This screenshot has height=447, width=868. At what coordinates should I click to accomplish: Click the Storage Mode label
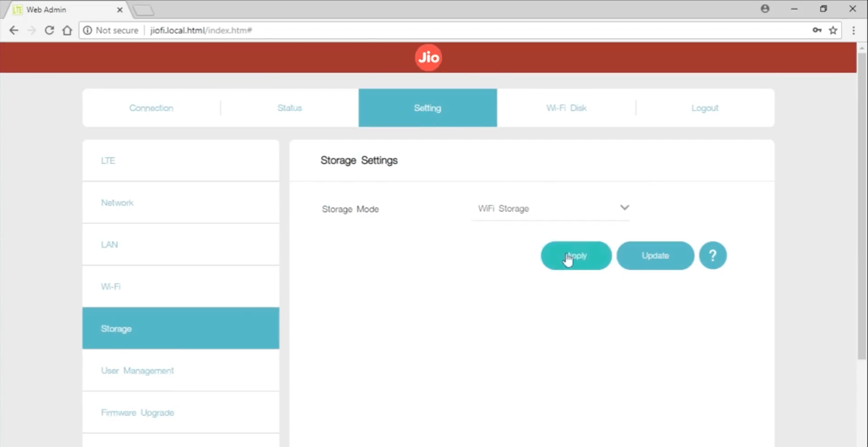tap(351, 210)
